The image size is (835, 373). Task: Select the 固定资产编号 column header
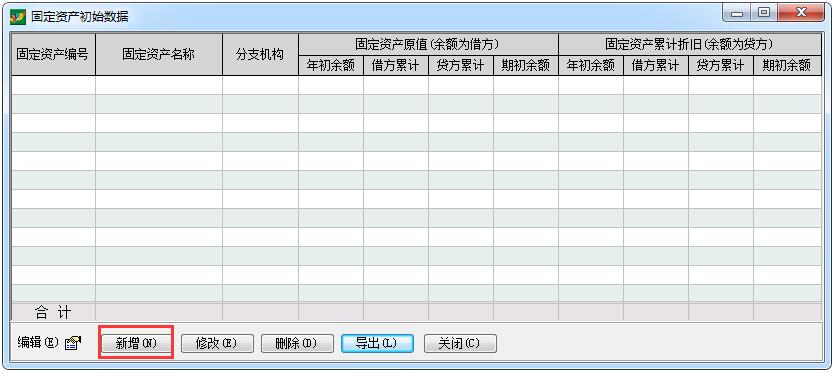coord(53,54)
